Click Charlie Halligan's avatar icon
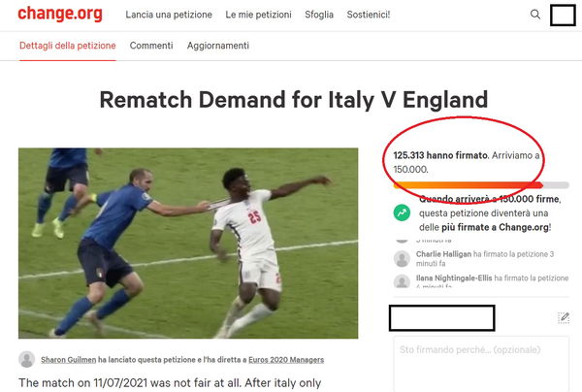Screen dimensions: 582x392 click(402, 259)
